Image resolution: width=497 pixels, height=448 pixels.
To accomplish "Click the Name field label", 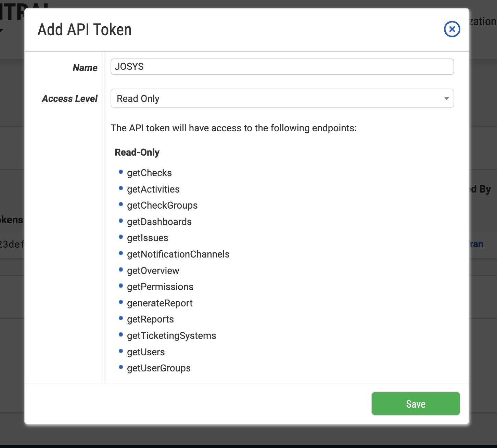I will tap(85, 68).
